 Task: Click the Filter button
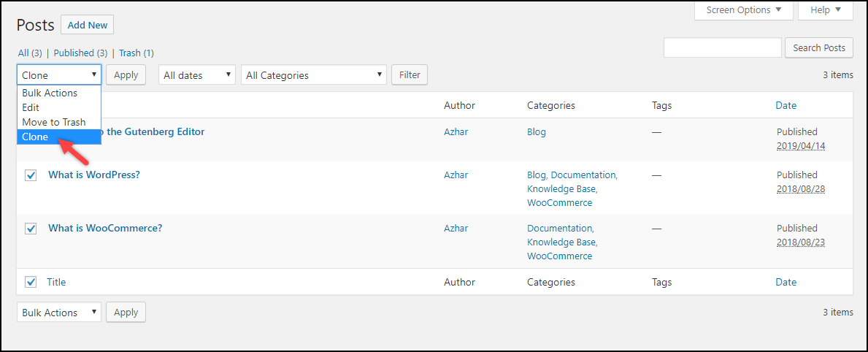tap(409, 74)
